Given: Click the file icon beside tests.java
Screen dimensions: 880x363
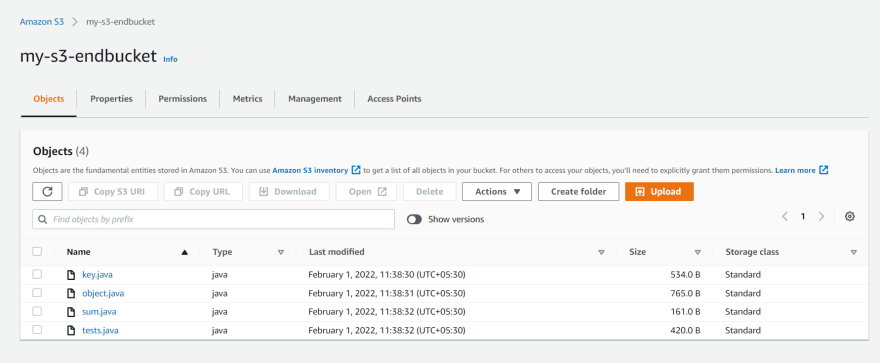Looking at the screenshot, I should point(71,330).
